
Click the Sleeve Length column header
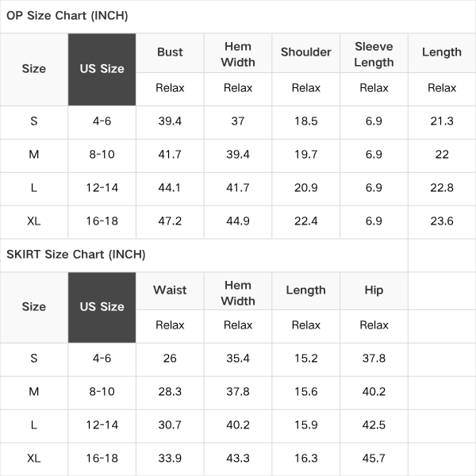pyautogui.click(x=374, y=54)
